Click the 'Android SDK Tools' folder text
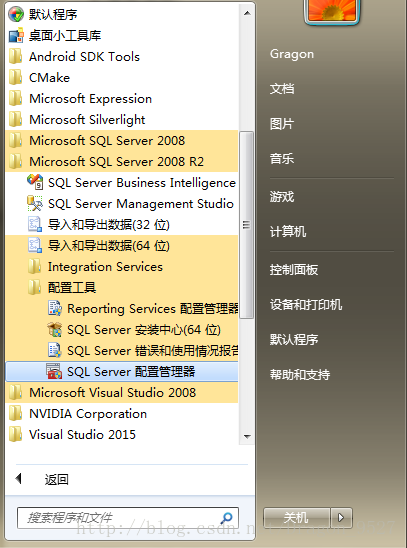 84,57
